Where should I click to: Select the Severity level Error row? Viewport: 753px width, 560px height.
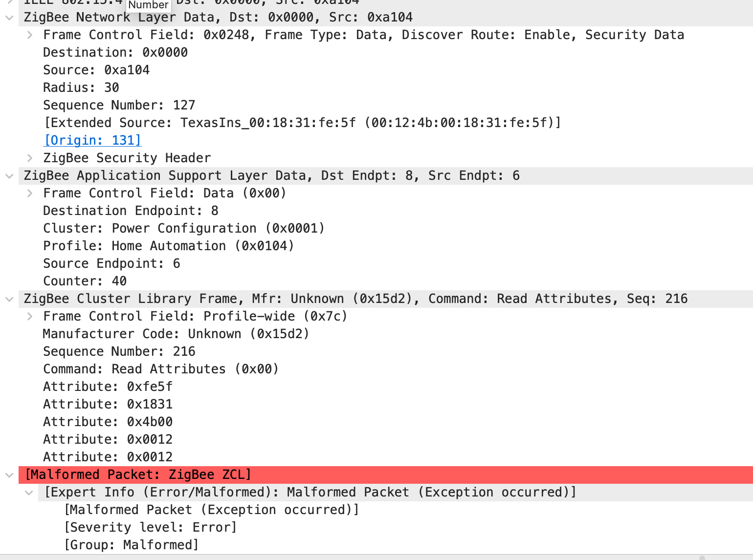pos(150,527)
